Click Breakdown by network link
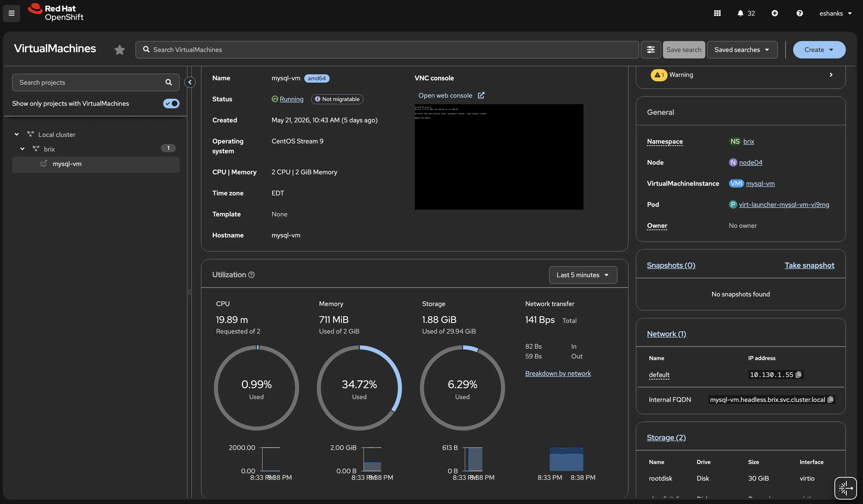The image size is (863, 504). pyautogui.click(x=558, y=373)
